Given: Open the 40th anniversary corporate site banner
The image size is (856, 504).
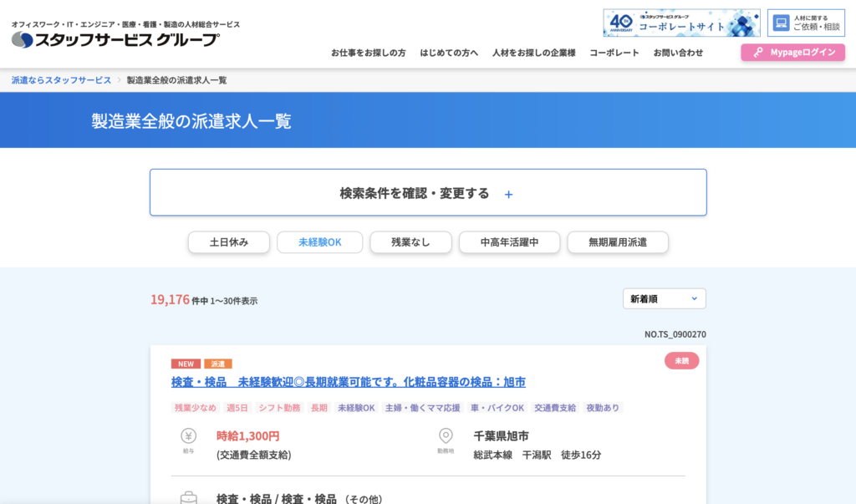Looking at the screenshot, I should pyautogui.click(x=681, y=23).
